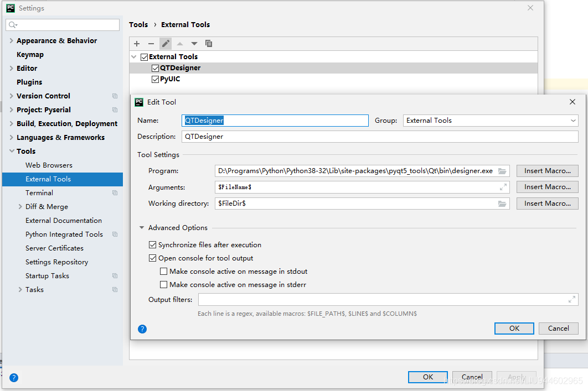Viewport: 588px width, 391px height.
Task: Close the Edit Tool dialog
Action: click(572, 102)
